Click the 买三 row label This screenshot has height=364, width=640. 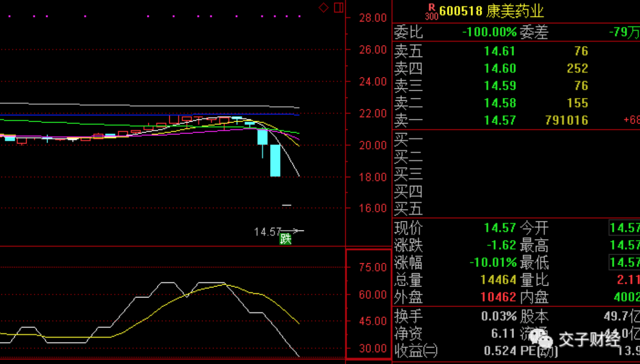[x=408, y=174]
